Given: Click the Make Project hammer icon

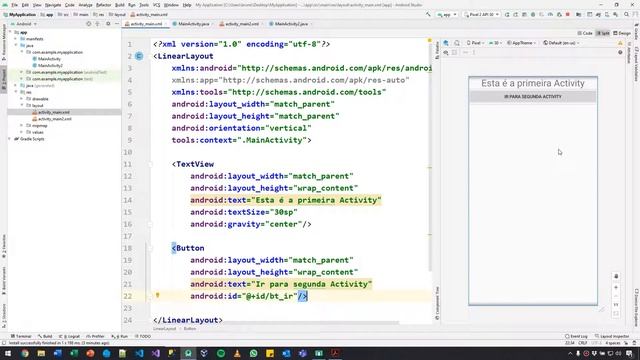Looking at the screenshot, I should [x=428, y=14].
